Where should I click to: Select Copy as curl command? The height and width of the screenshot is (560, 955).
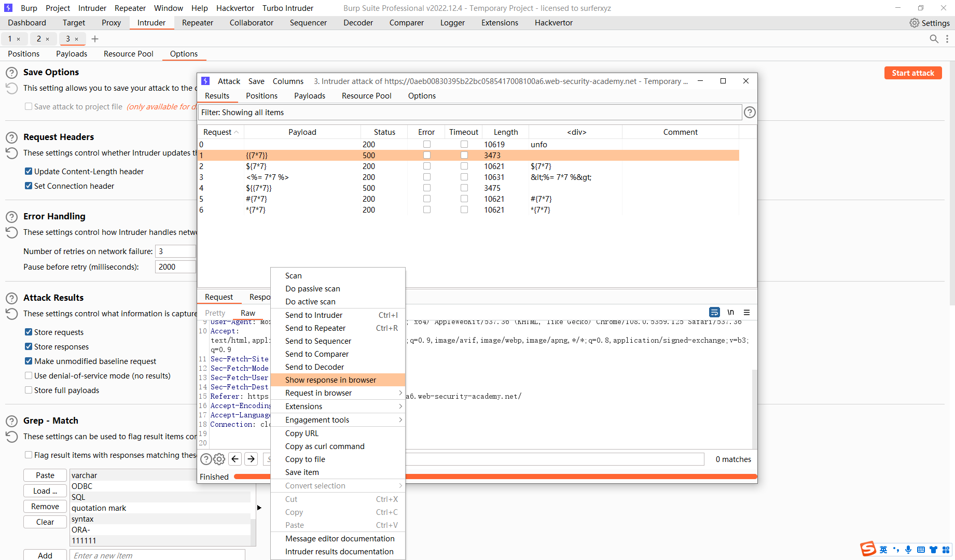point(338,446)
